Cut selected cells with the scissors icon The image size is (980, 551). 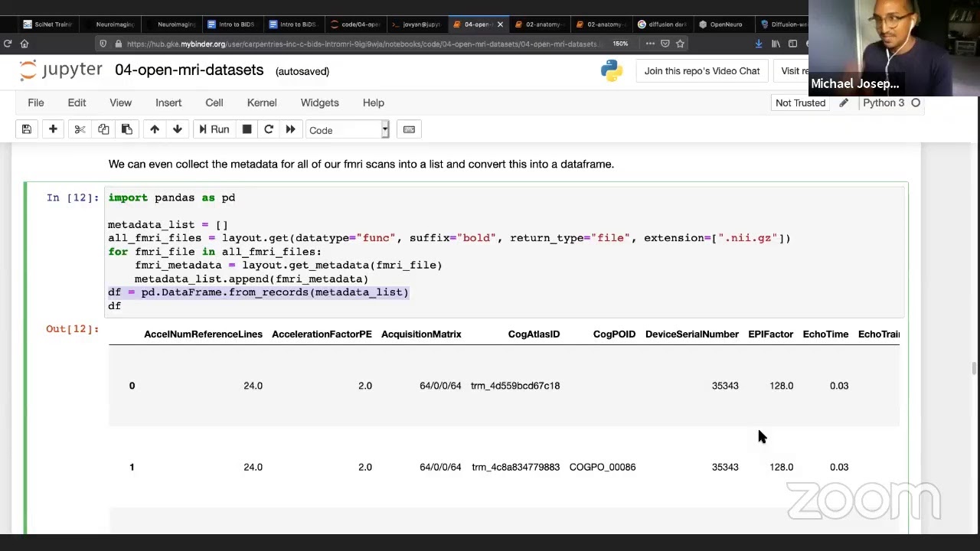tap(80, 129)
